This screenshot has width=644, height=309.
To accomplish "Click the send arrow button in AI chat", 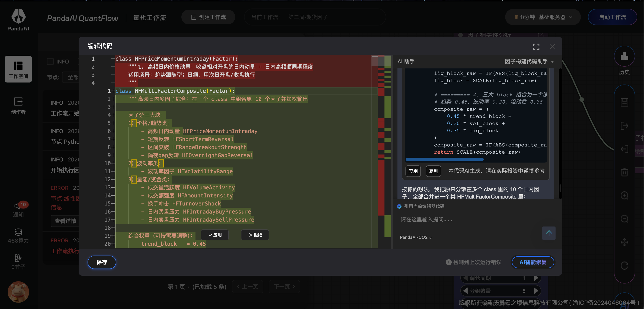I will point(549,233).
